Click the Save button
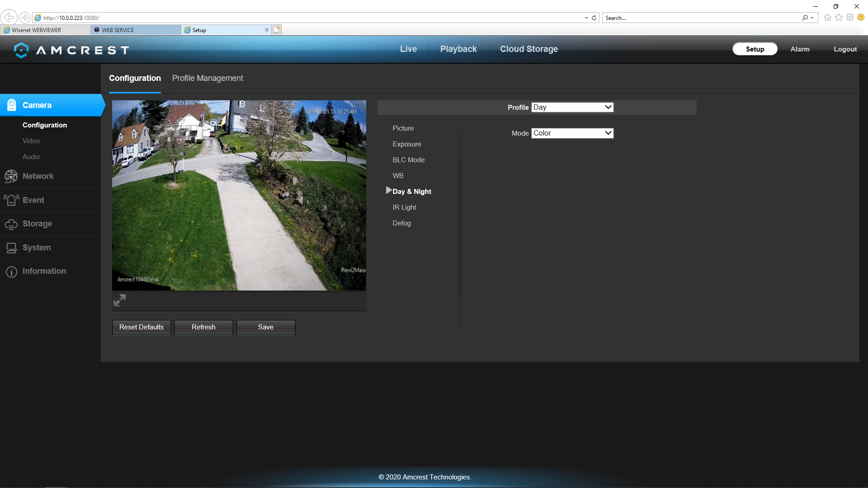The height and width of the screenshot is (488, 868). tap(266, 327)
